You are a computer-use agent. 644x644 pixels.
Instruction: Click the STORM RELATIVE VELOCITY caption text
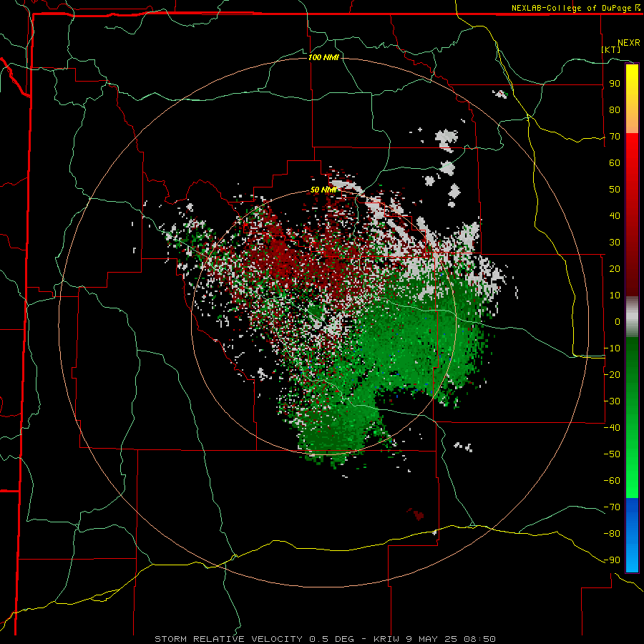tap(228, 639)
